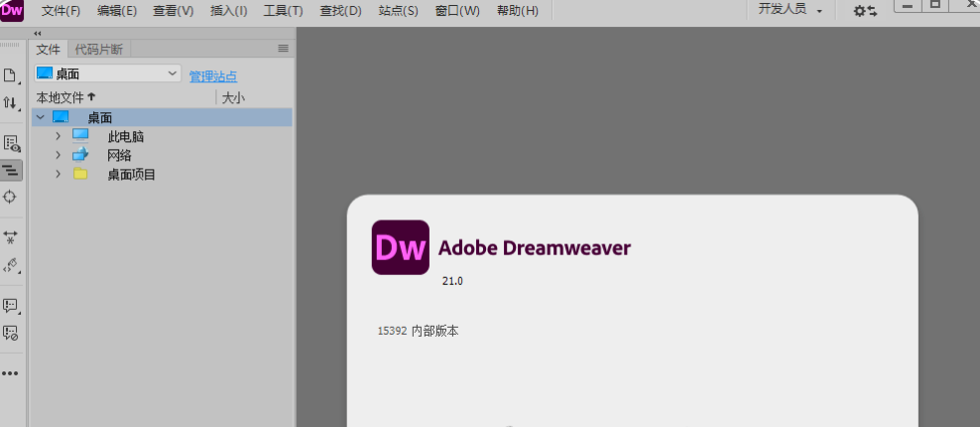Image resolution: width=980 pixels, height=427 pixels.
Task: Toggle the indented lines files panel icon
Action: [x=11, y=170]
